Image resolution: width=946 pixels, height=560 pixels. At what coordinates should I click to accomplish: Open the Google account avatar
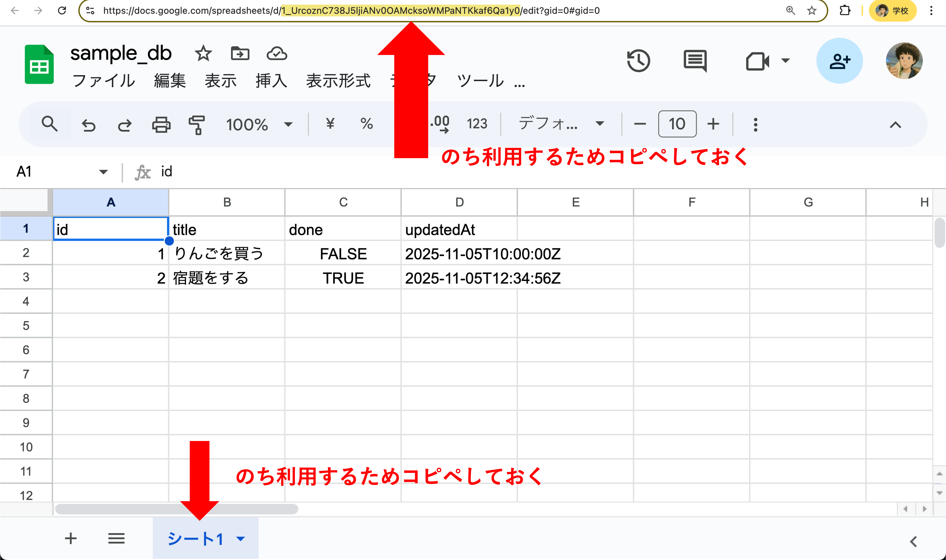tap(904, 61)
